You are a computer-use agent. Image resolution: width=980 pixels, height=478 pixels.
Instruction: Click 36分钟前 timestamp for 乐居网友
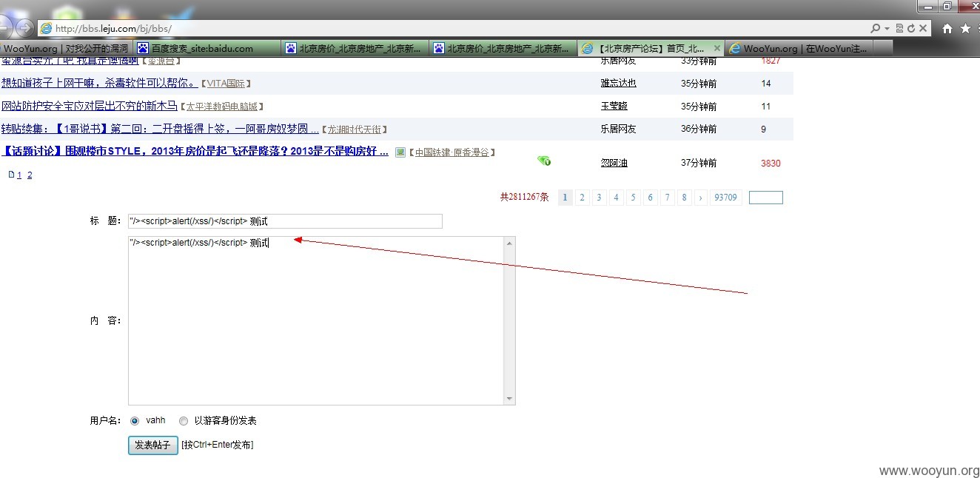699,129
